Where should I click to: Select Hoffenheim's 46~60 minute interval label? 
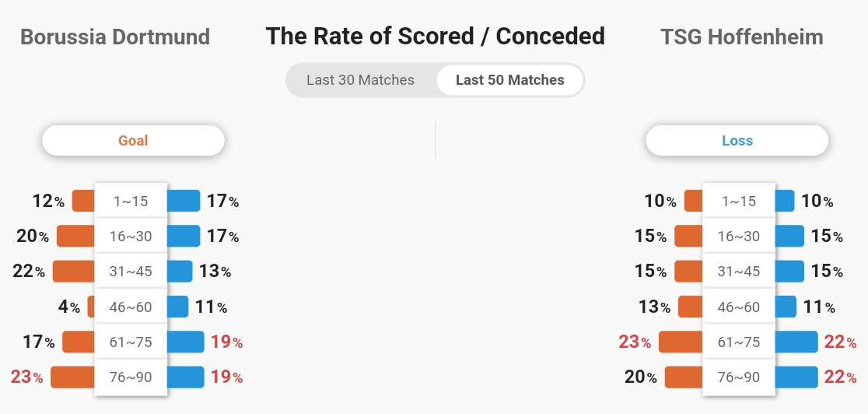(739, 307)
